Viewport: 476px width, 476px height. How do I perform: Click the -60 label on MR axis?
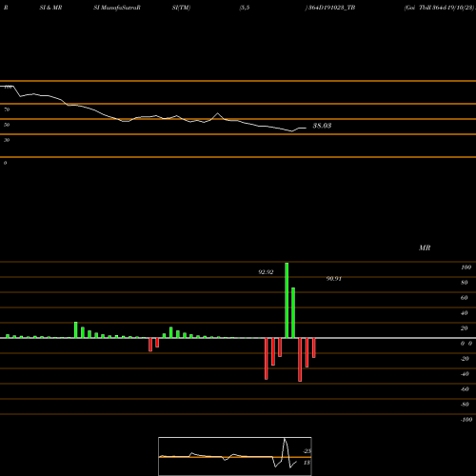465,389
